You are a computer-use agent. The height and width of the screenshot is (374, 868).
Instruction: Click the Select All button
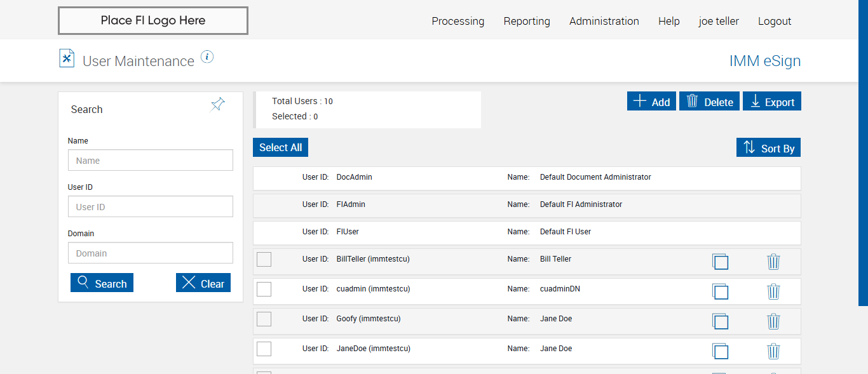(x=280, y=147)
